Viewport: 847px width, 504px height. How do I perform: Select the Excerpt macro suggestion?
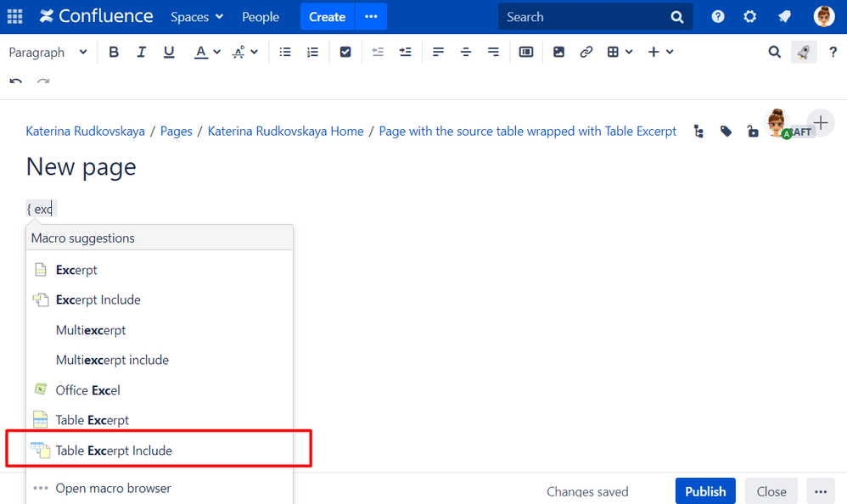point(160,270)
